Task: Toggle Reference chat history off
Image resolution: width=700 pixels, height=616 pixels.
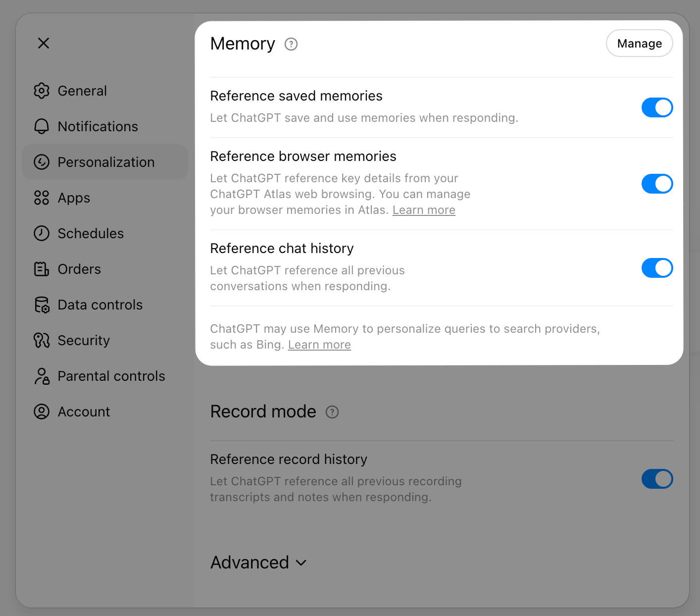Action: pyautogui.click(x=657, y=268)
